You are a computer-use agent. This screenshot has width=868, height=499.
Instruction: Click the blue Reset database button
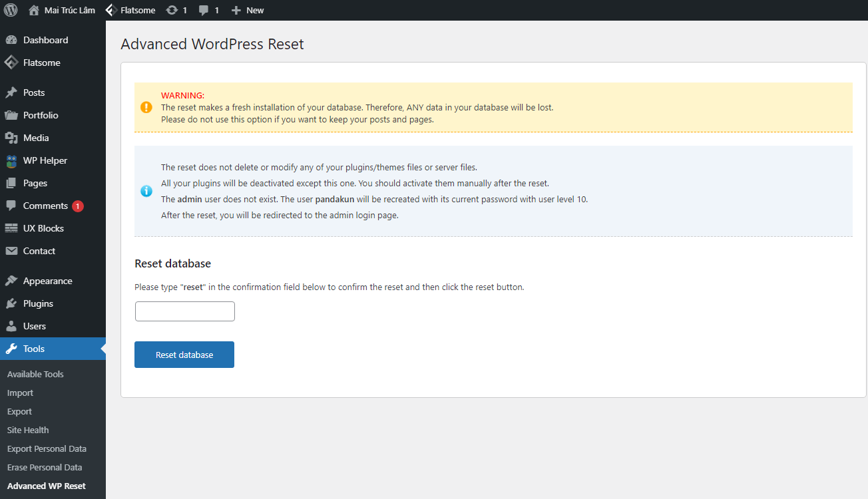(x=184, y=355)
